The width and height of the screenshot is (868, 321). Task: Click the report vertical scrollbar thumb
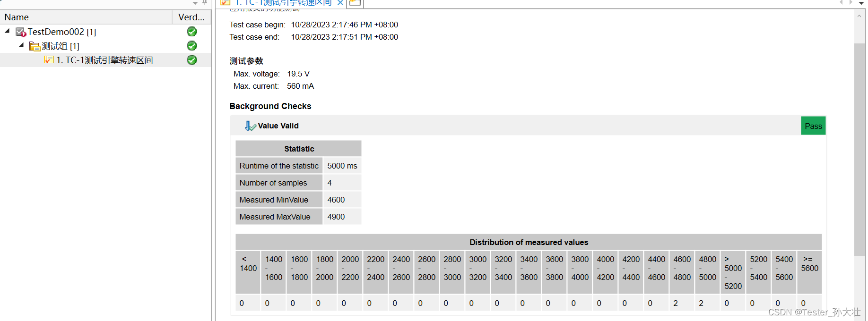point(859,149)
